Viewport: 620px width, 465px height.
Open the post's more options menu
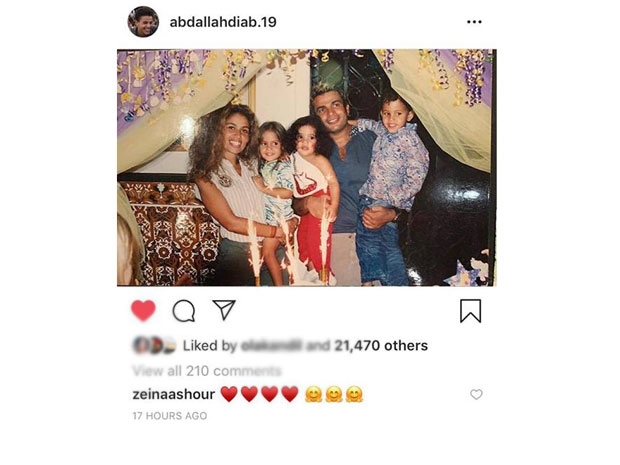[474, 22]
